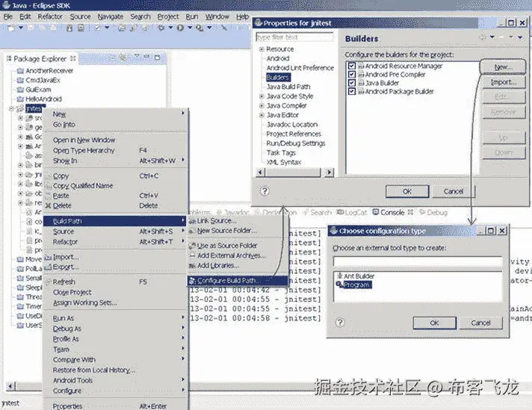Maximize the Package Explorer view
This screenshot has width=532, height=410.
click(x=157, y=58)
